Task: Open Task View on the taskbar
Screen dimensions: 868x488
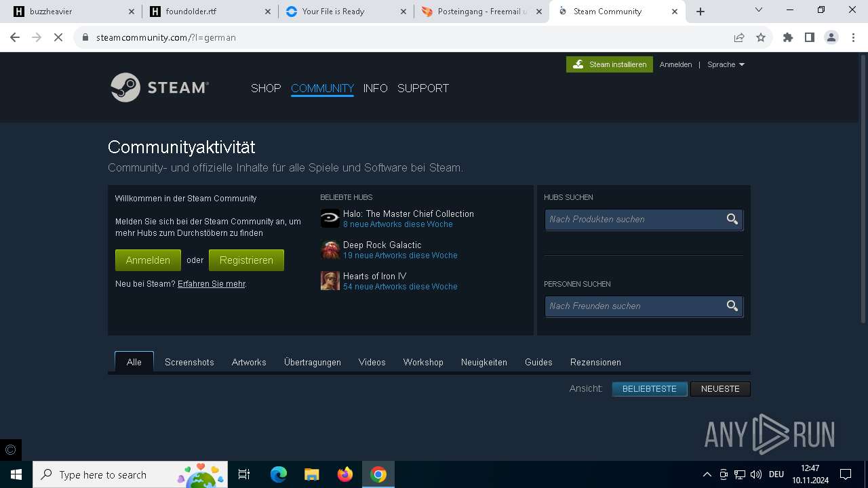Action: click(x=244, y=474)
